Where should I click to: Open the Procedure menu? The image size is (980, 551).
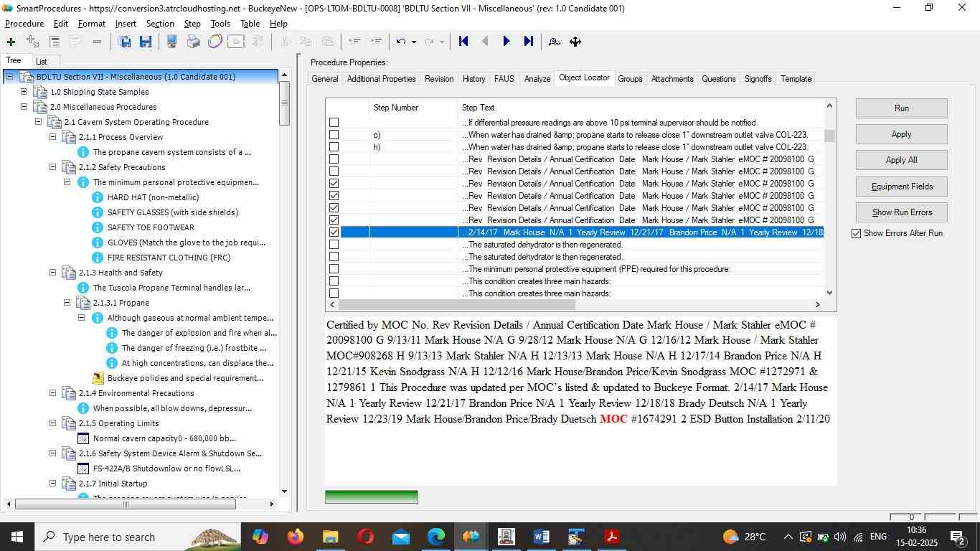(x=24, y=24)
